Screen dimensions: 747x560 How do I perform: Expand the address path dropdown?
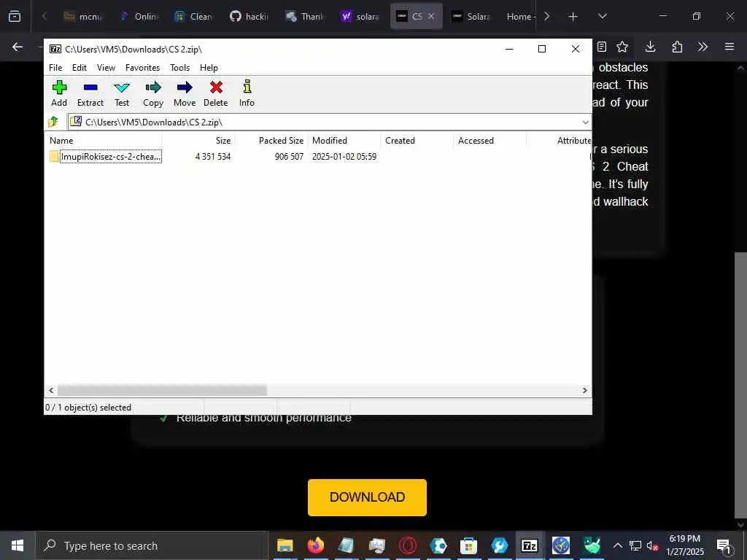coord(585,122)
